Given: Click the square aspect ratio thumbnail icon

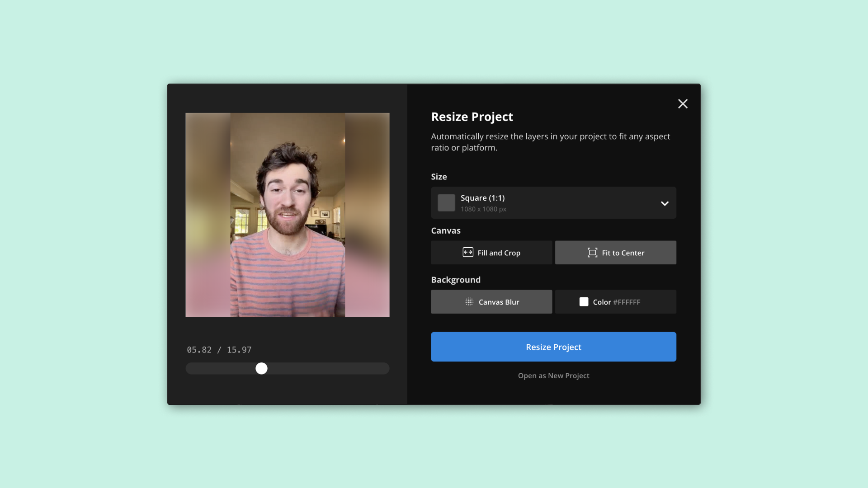Looking at the screenshot, I should (x=446, y=203).
